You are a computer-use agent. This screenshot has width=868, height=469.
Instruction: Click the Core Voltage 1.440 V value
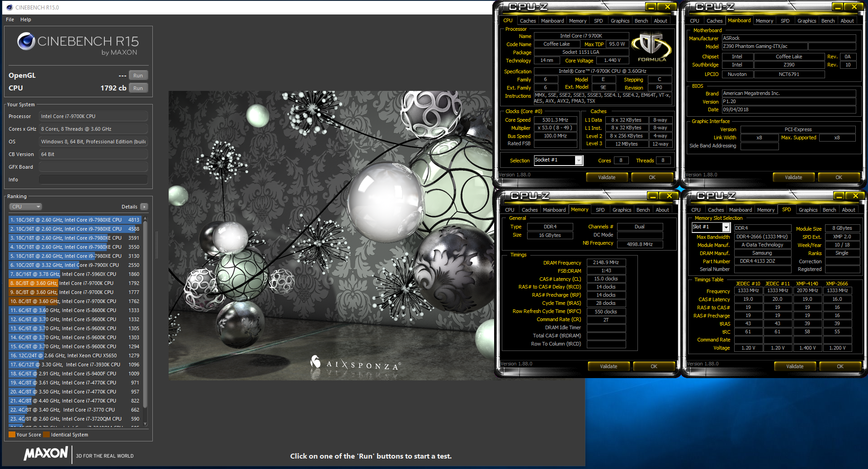[612, 60]
